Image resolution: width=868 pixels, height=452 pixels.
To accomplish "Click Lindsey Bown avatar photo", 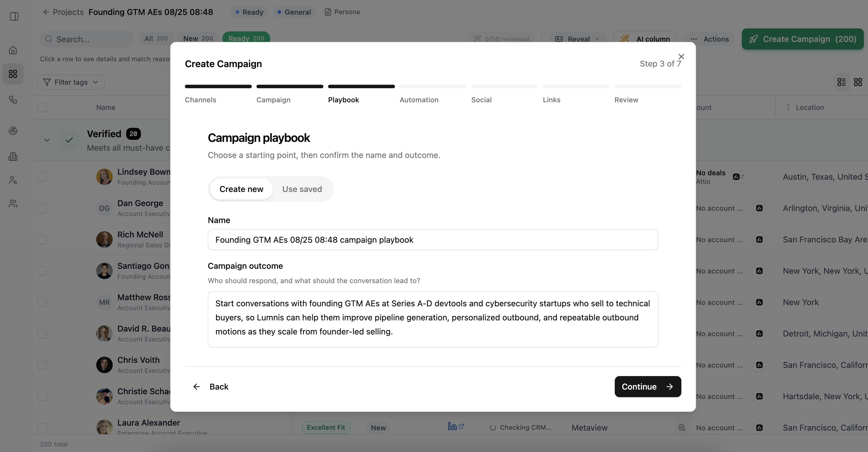I will pyautogui.click(x=104, y=177).
